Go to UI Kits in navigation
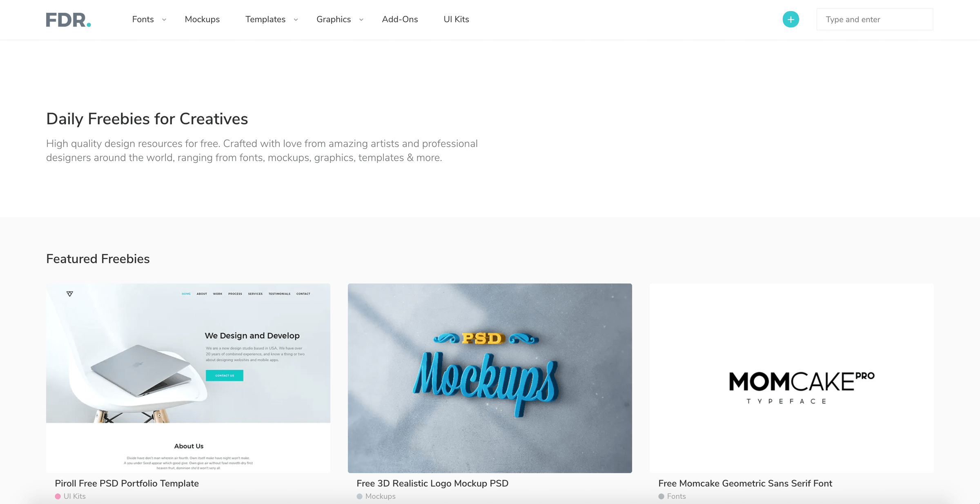This screenshot has height=504, width=980. click(456, 19)
